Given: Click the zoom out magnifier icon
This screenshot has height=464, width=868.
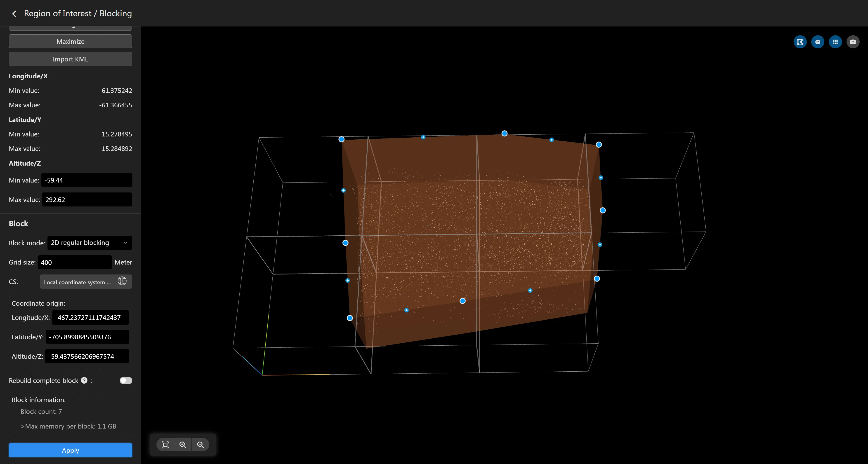Looking at the screenshot, I should pyautogui.click(x=200, y=445).
